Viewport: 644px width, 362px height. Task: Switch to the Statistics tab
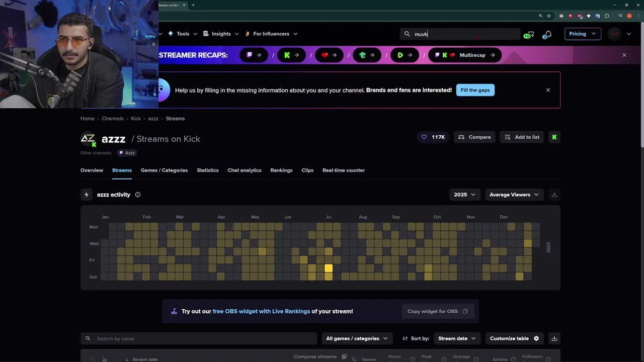208,170
